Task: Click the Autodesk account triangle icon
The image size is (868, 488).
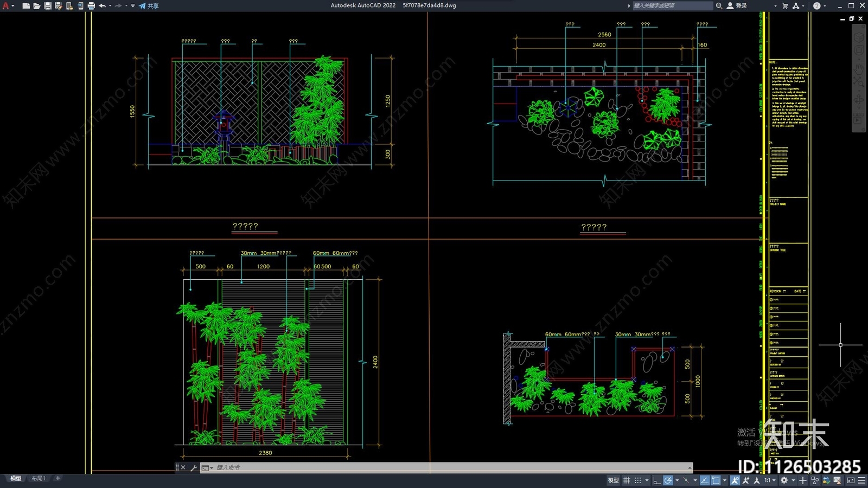Action: pyautogui.click(x=796, y=5)
